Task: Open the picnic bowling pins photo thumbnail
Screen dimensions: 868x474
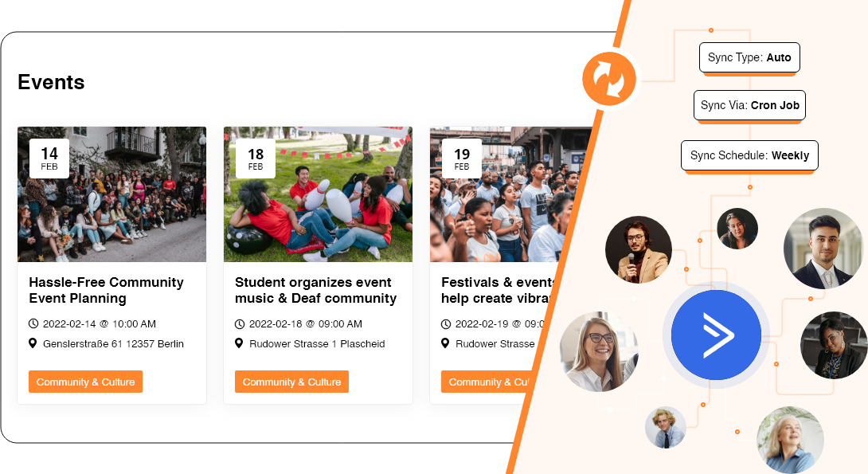Action: 318,194
